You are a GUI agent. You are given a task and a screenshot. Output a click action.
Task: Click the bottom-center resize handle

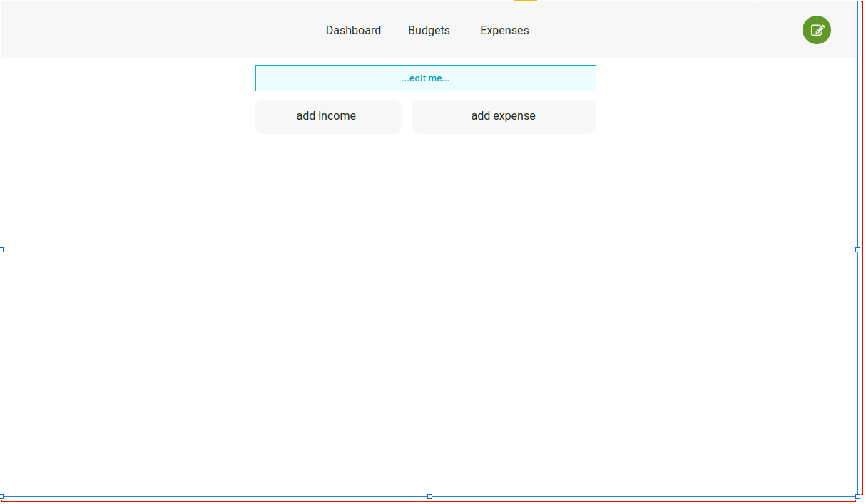pyautogui.click(x=429, y=495)
